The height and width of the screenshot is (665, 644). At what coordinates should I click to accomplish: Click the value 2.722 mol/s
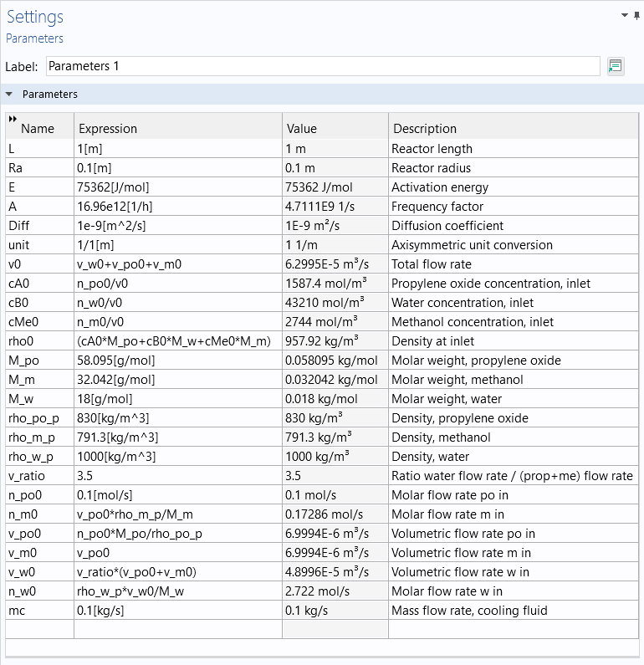(335, 591)
